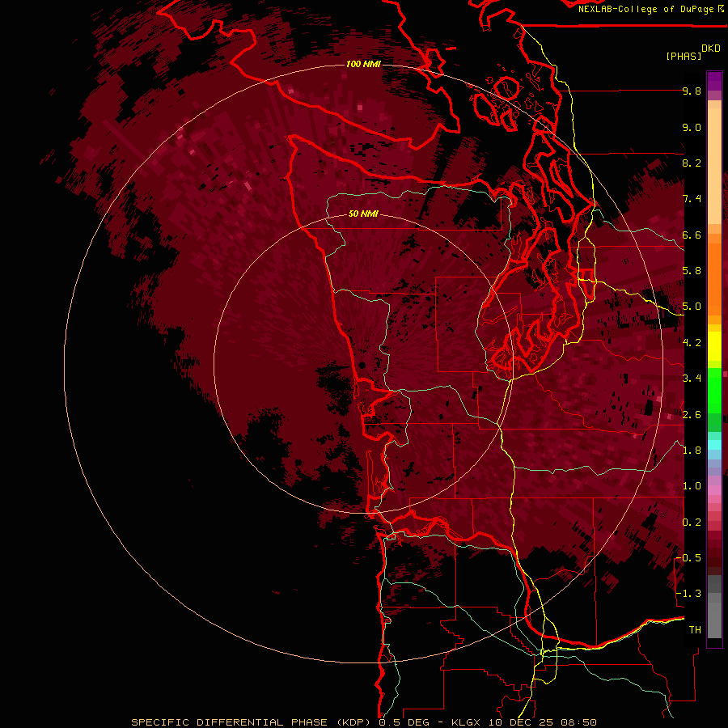Click the NEXLAB-College of DuPage credit text
728x728 pixels.
tap(645, 9)
